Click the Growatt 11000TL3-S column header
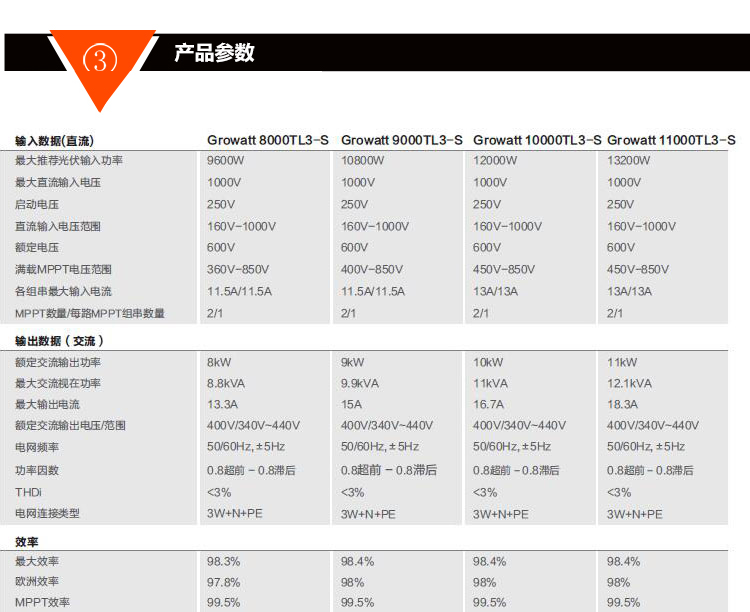Screen dimensions: 750x612 click(671, 140)
